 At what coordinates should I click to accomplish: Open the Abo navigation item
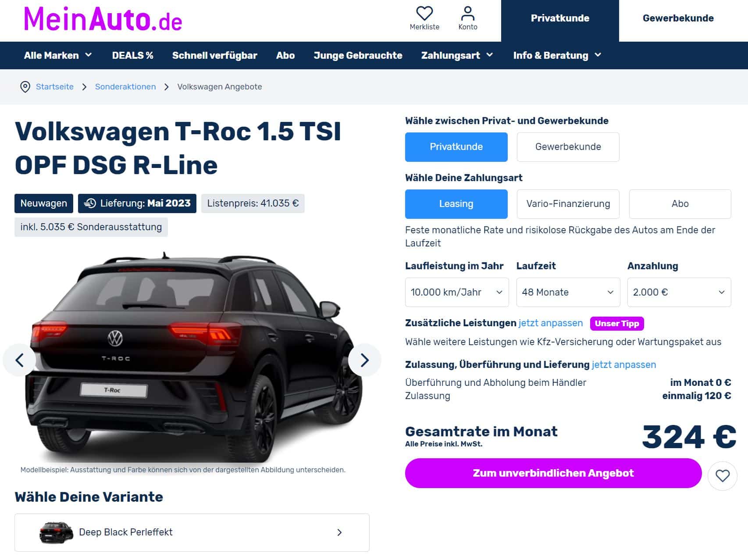coord(285,55)
